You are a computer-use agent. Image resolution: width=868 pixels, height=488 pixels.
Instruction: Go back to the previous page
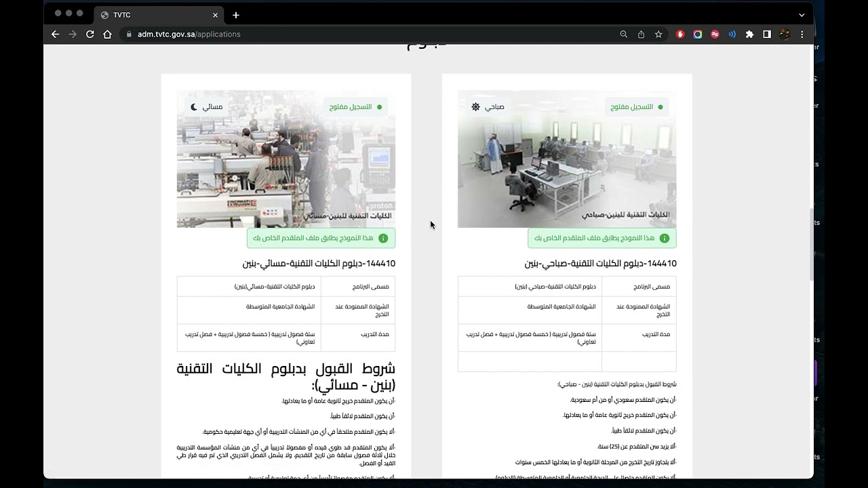56,34
